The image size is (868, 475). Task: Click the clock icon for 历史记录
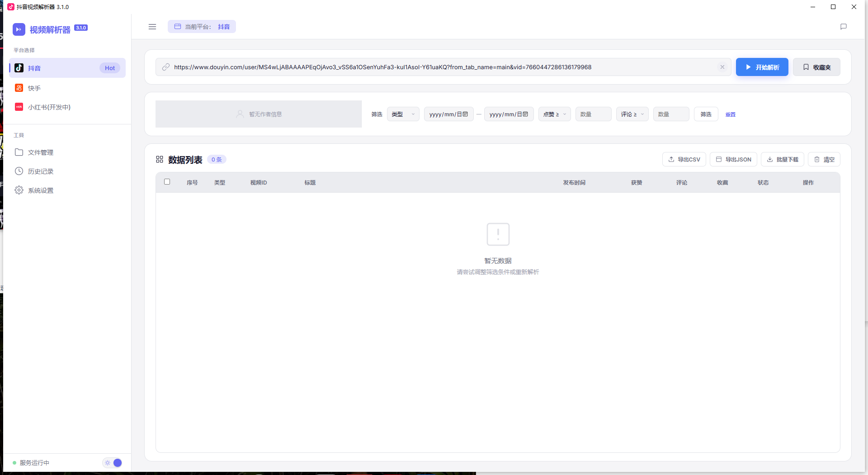(19, 171)
